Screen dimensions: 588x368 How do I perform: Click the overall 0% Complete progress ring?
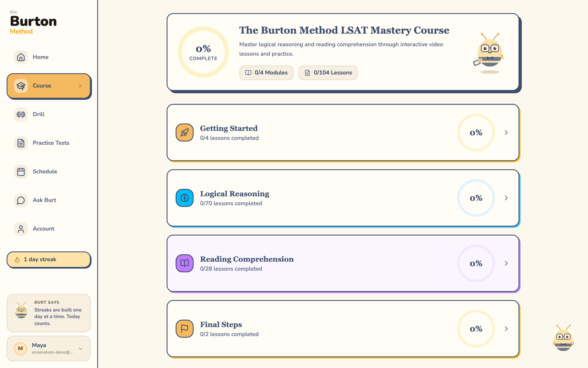203,52
